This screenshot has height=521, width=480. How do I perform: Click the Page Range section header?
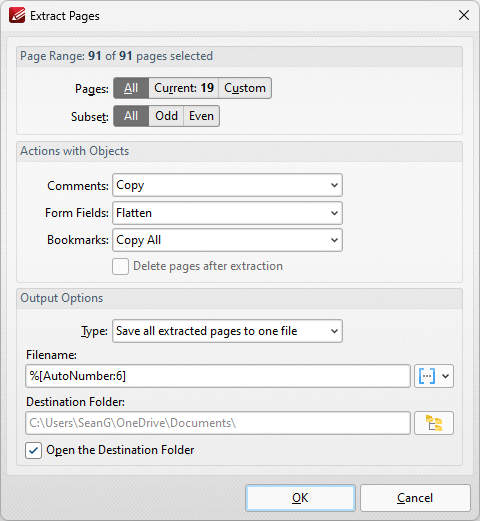click(x=239, y=56)
